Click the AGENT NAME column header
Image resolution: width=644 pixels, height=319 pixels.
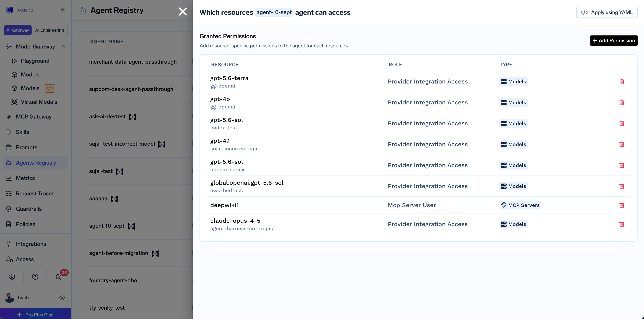pos(107,42)
